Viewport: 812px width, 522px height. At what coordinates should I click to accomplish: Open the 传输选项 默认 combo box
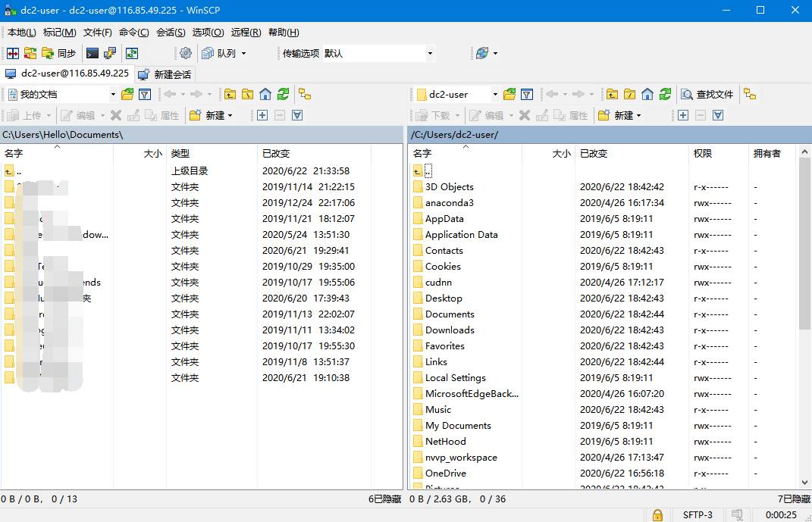point(378,53)
